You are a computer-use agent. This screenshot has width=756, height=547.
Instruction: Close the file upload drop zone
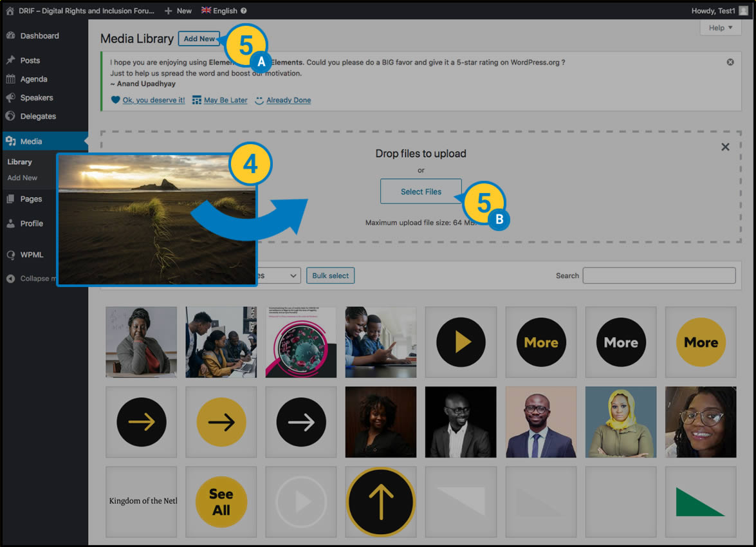pyautogui.click(x=725, y=147)
